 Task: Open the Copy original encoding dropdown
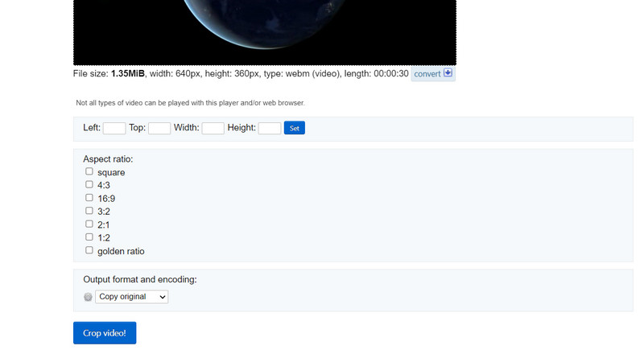pyautogui.click(x=132, y=297)
